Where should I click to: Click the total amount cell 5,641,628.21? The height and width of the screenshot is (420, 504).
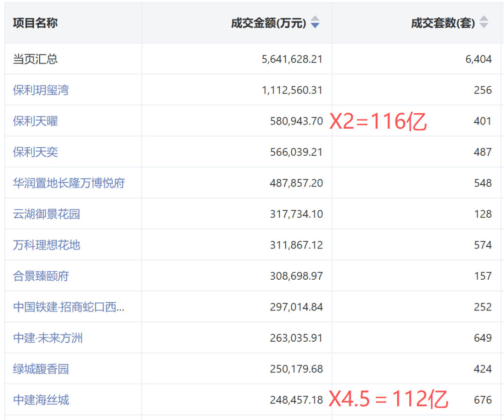[292, 59]
